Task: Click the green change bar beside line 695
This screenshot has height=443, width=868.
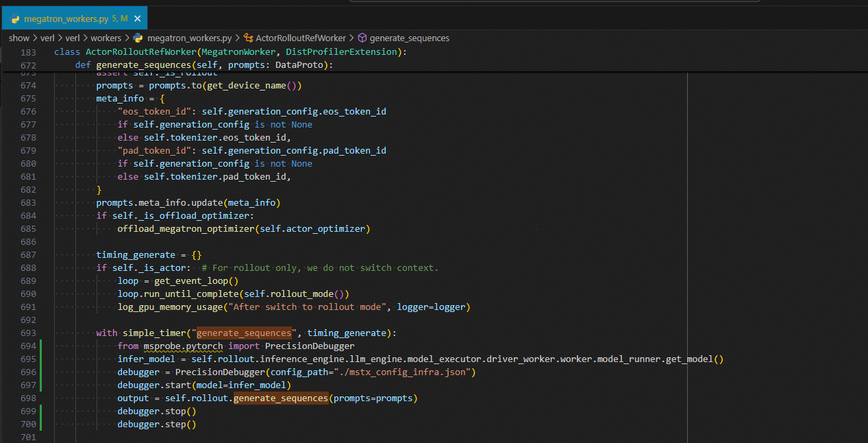Action: click(41, 359)
